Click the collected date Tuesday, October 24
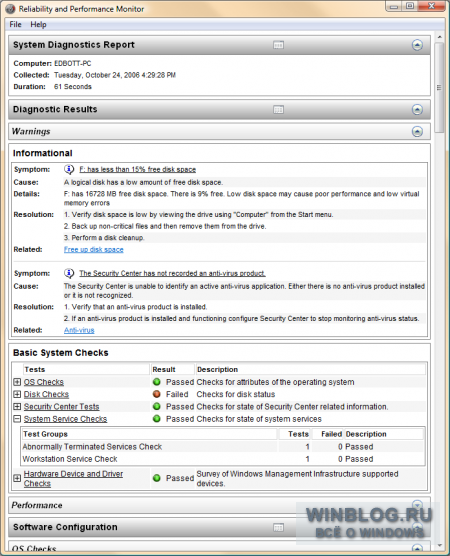450x556 pixels. (x=115, y=75)
